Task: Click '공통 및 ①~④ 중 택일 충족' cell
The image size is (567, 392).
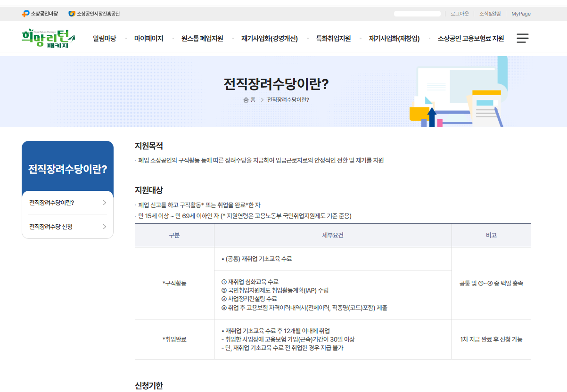Action: 491,284
